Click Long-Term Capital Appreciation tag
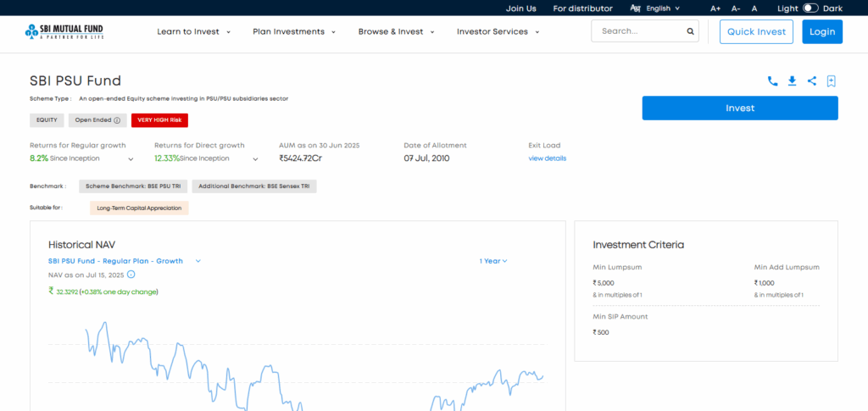 139,208
